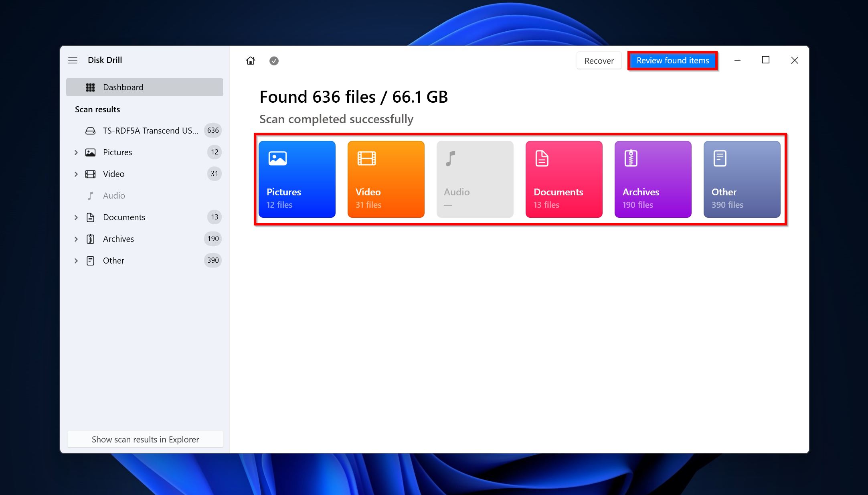Click the home navigation icon
868x495 pixels.
point(251,60)
